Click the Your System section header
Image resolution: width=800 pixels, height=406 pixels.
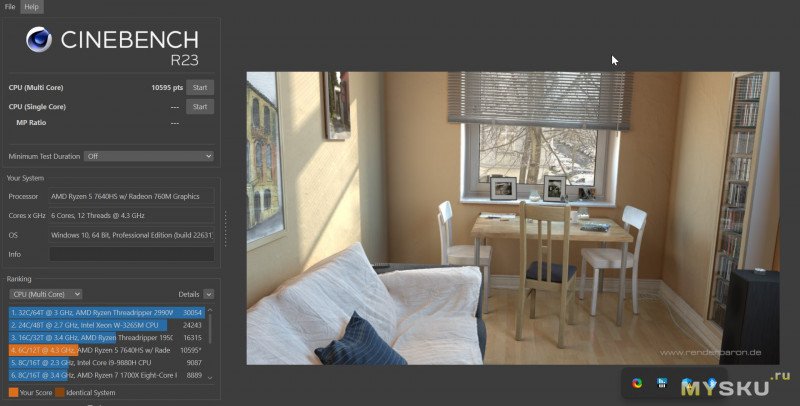point(25,178)
